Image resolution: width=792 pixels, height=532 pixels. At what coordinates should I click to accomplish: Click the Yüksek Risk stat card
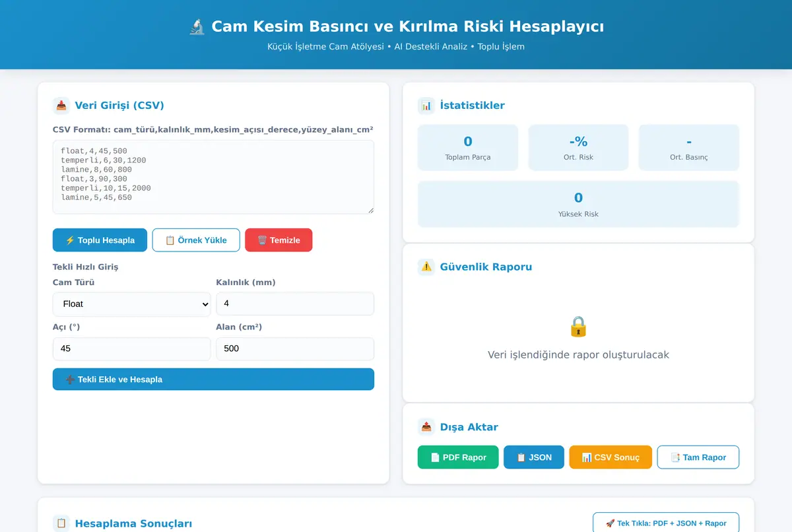coord(578,205)
